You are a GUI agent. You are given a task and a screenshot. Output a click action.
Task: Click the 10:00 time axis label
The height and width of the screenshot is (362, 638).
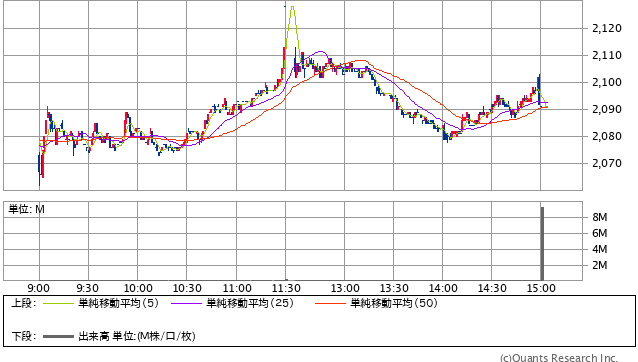click(138, 288)
